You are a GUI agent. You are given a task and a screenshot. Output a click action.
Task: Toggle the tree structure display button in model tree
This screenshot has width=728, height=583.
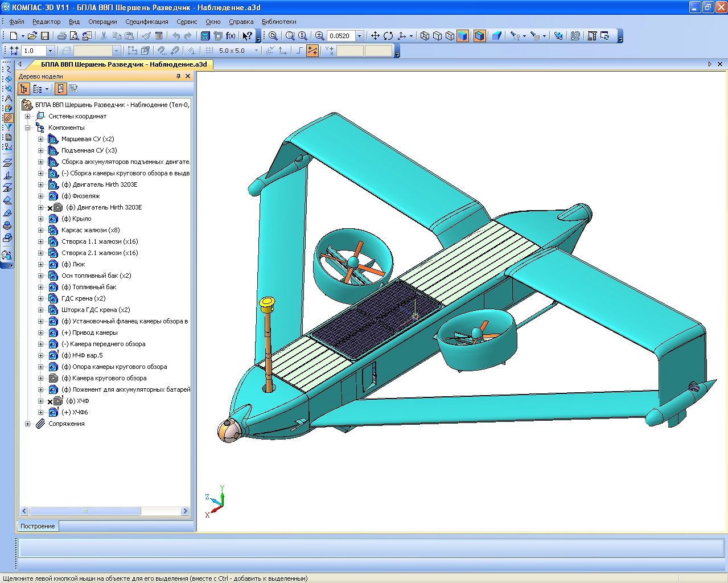click(23, 89)
